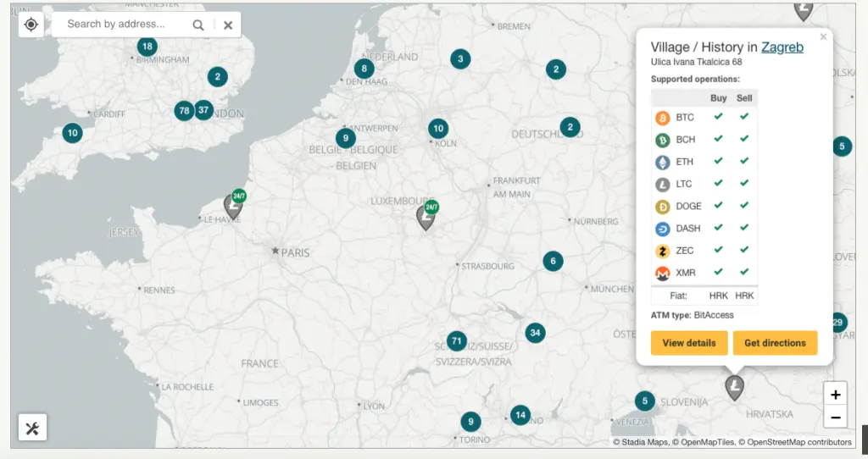Focus the Search by address field
This screenshot has width=868, height=459.
[127, 25]
